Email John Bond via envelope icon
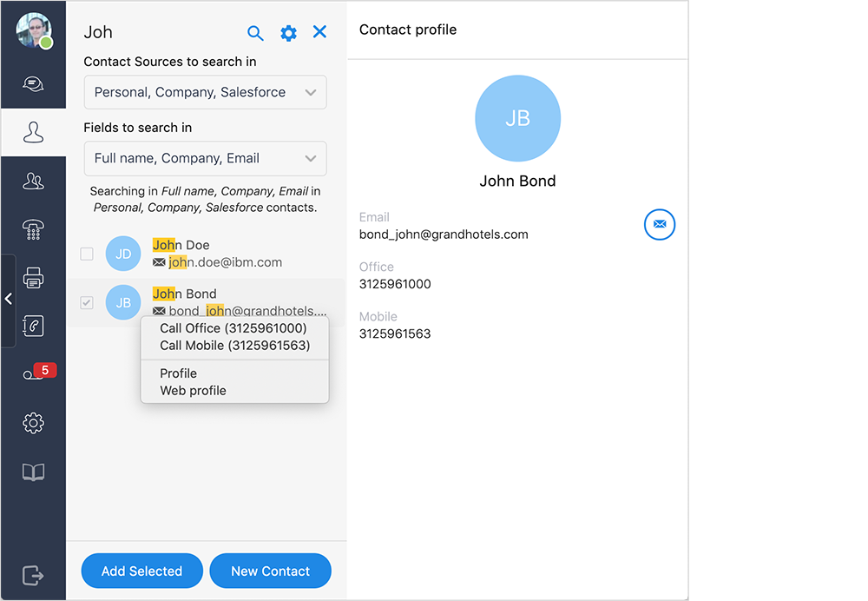Screen dimensions: 868x601 point(660,225)
